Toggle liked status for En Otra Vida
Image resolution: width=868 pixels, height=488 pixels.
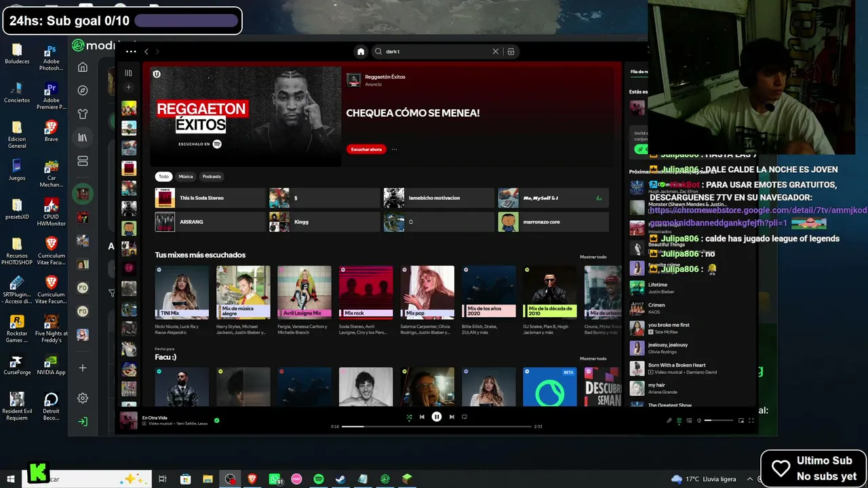coord(217,420)
